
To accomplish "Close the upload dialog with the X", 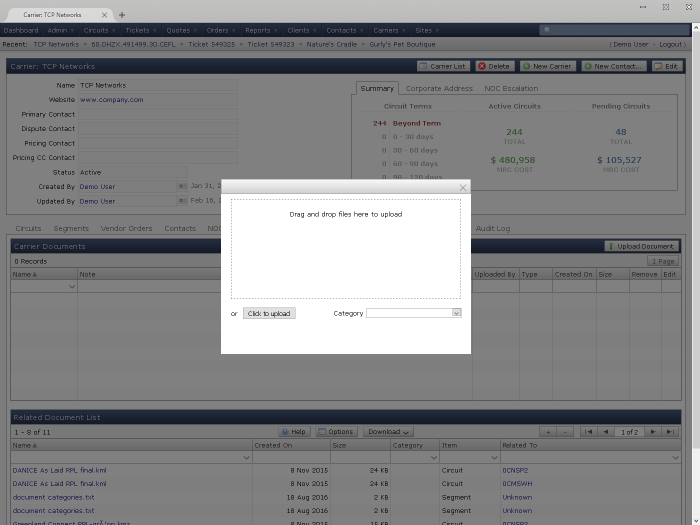I will [x=462, y=187].
